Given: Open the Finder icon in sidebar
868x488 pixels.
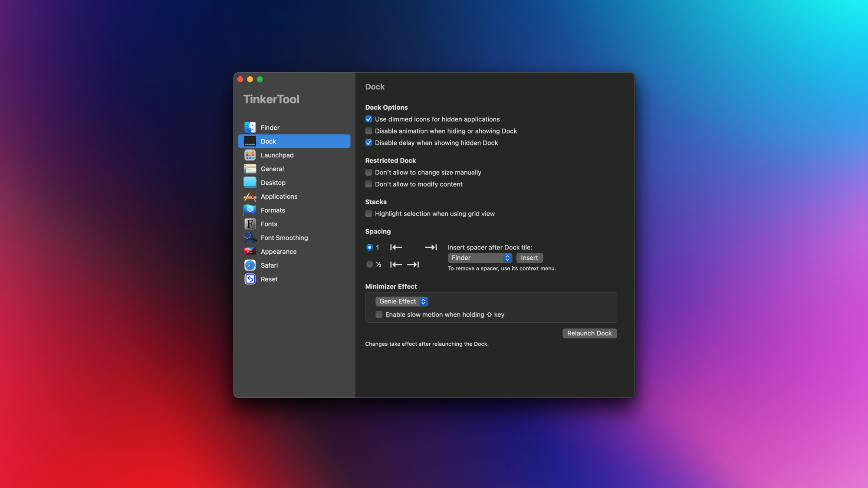Looking at the screenshot, I should (250, 127).
